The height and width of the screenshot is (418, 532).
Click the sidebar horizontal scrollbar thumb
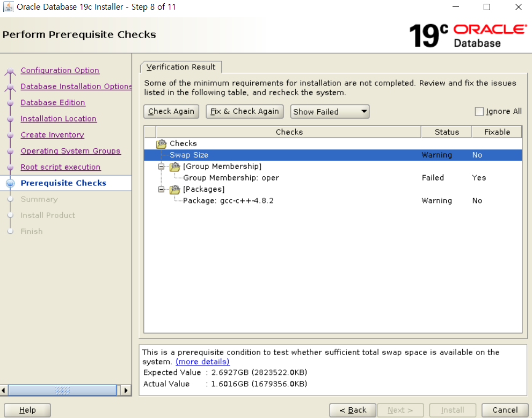click(62, 391)
